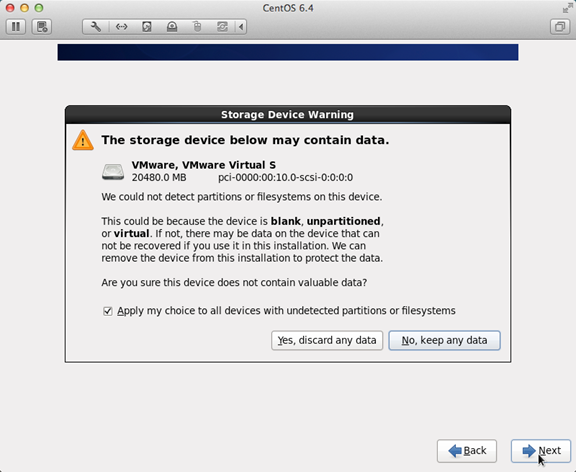The image size is (576, 472).
Task: Collapse the device toolbar with arrow
Action: [241, 27]
